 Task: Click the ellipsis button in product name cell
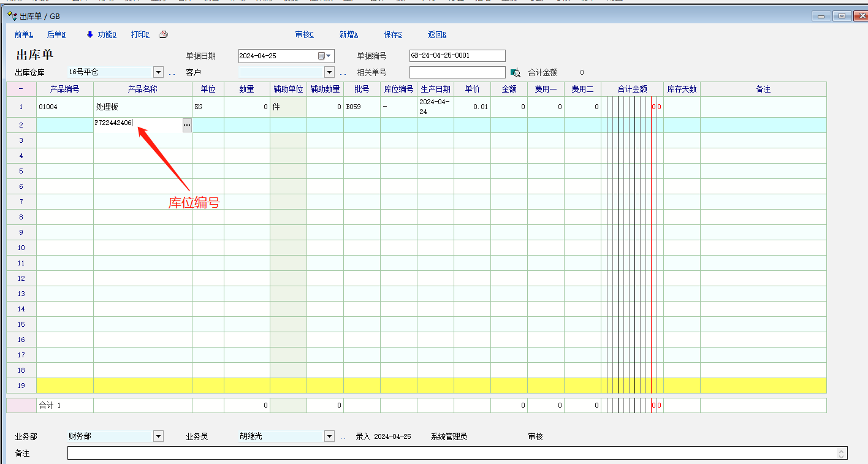[x=187, y=125]
